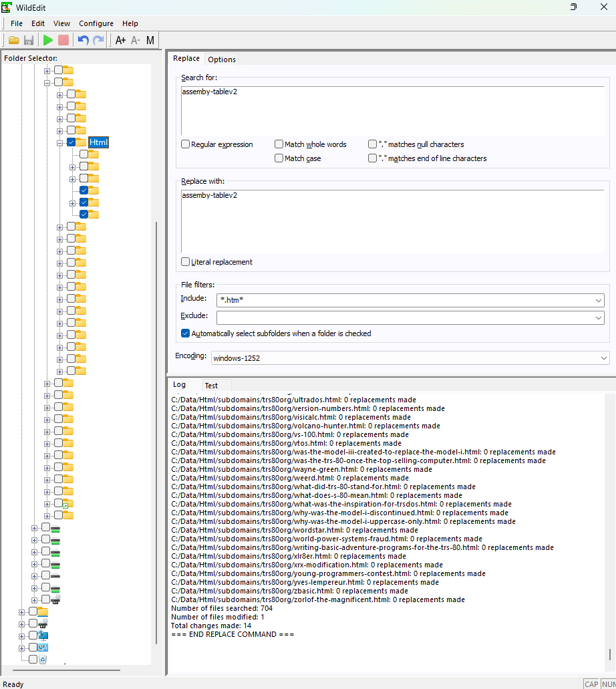Image resolution: width=616 pixels, height=689 pixels.
Task: Uncheck automatically select subfolders option
Action: pos(186,333)
